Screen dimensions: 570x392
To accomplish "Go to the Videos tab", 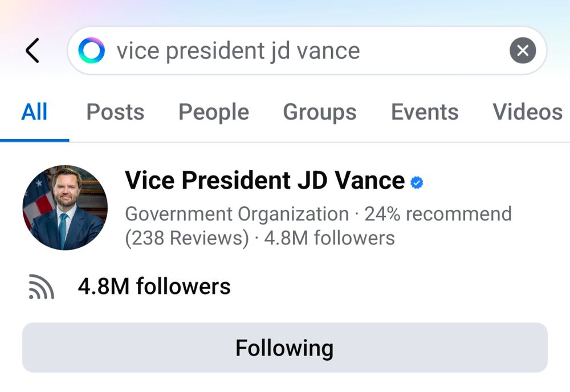I will pyautogui.click(x=527, y=112).
